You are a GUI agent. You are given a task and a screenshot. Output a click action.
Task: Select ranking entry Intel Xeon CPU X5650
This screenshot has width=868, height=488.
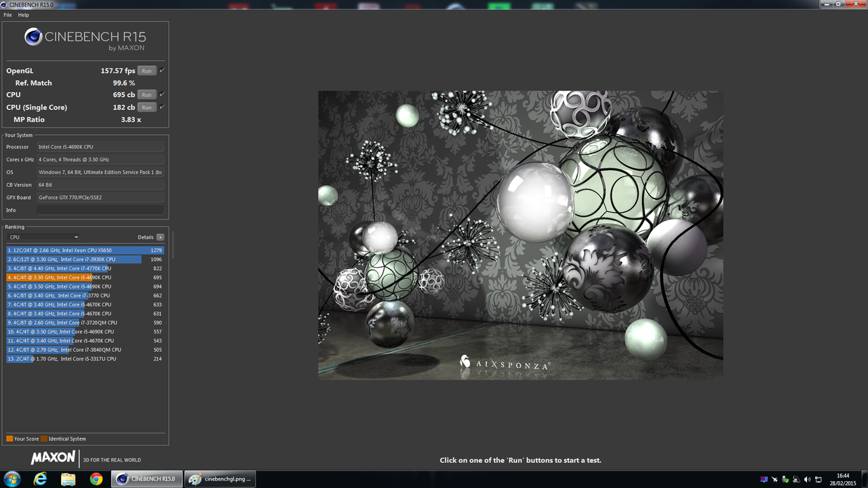pos(85,250)
